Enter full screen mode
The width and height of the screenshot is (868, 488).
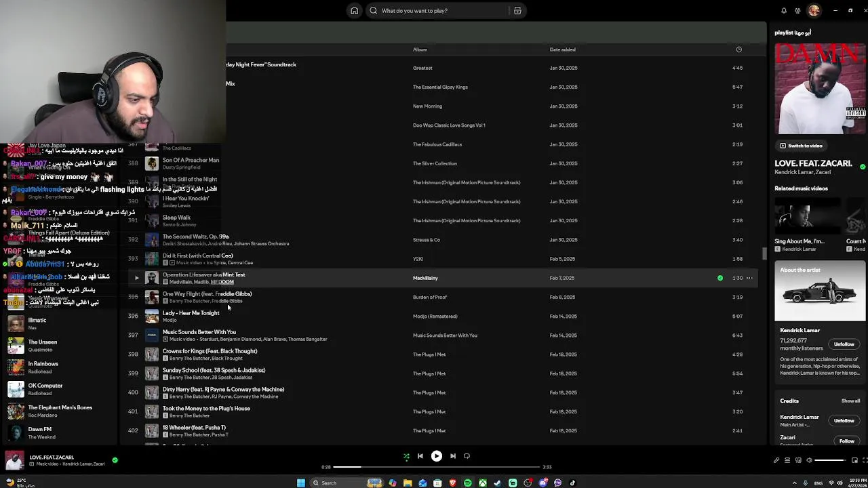pos(865,460)
